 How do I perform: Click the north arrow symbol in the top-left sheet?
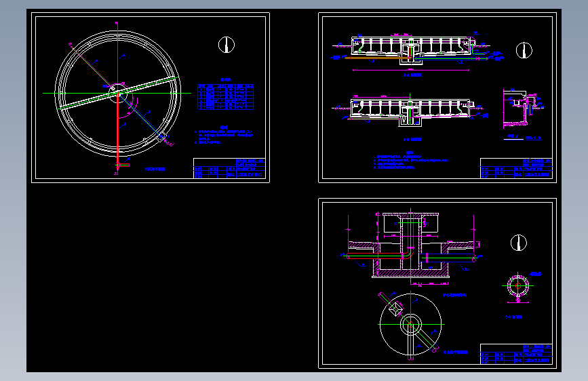[227, 45]
